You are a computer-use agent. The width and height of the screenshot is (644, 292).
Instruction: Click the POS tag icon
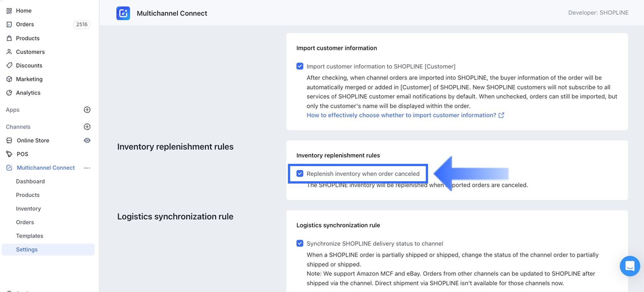(x=9, y=154)
